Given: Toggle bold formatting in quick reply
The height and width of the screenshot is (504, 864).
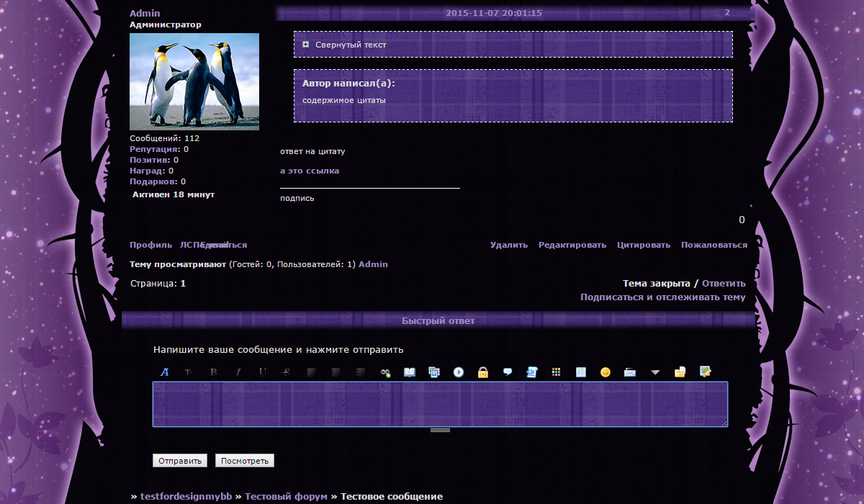Looking at the screenshot, I should point(213,372).
